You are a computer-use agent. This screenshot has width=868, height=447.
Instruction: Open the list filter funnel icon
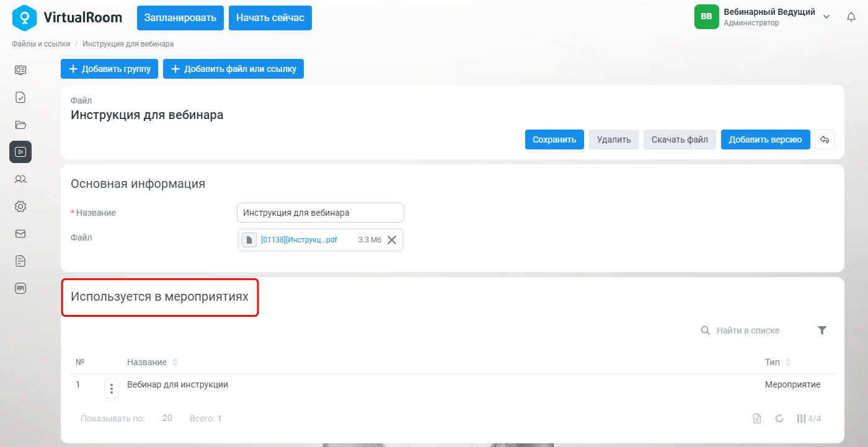[822, 330]
